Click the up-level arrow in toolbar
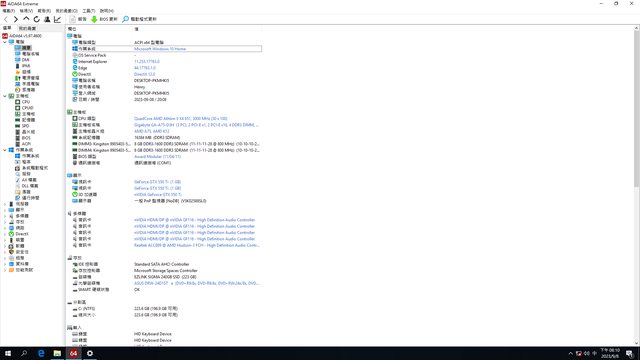 coord(26,19)
